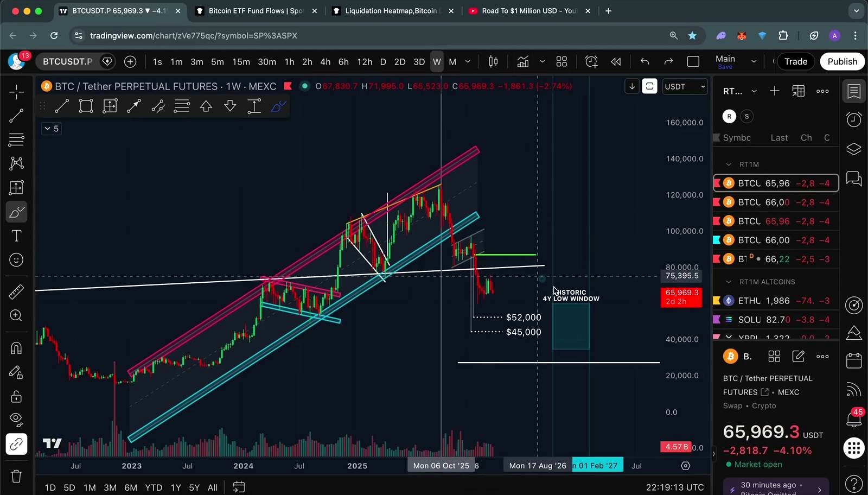The height and width of the screenshot is (495, 868).
Task: Select the M monthly timeframe
Action: click(x=452, y=62)
